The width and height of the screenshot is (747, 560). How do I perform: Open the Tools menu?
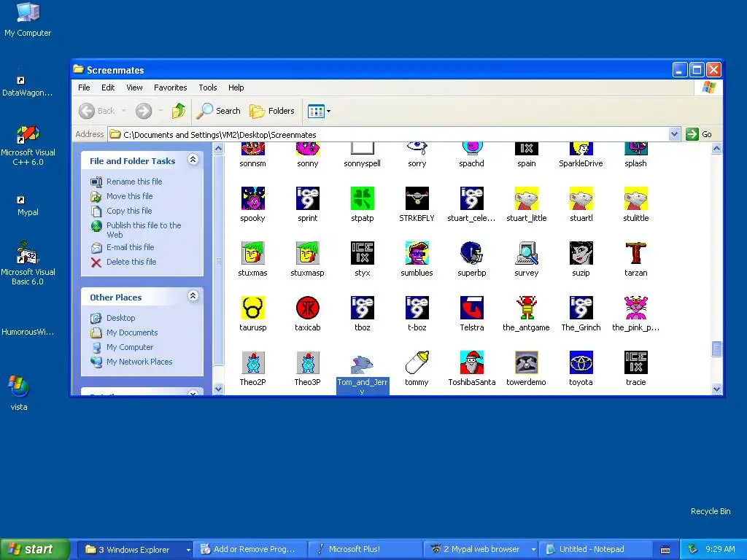[208, 87]
